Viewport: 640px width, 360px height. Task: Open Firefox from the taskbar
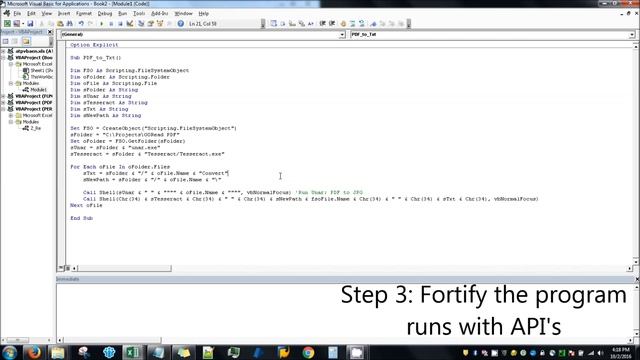click(x=34, y=352)
